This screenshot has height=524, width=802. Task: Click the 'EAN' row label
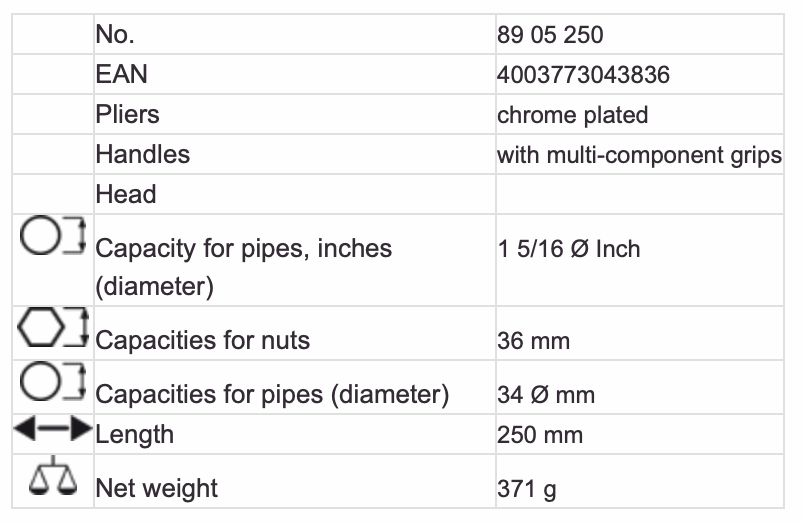point(121,74)
